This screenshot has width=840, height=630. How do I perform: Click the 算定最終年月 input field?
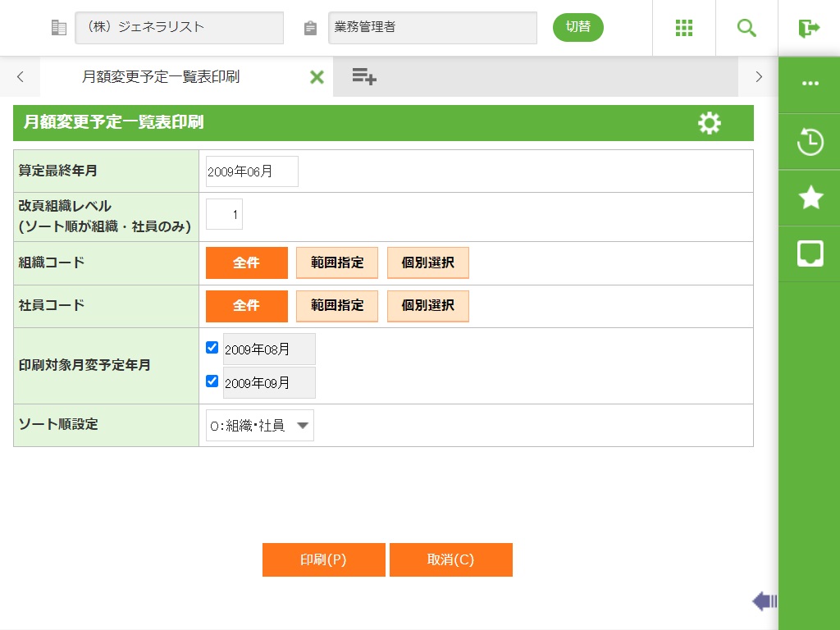tap(252, 171)
